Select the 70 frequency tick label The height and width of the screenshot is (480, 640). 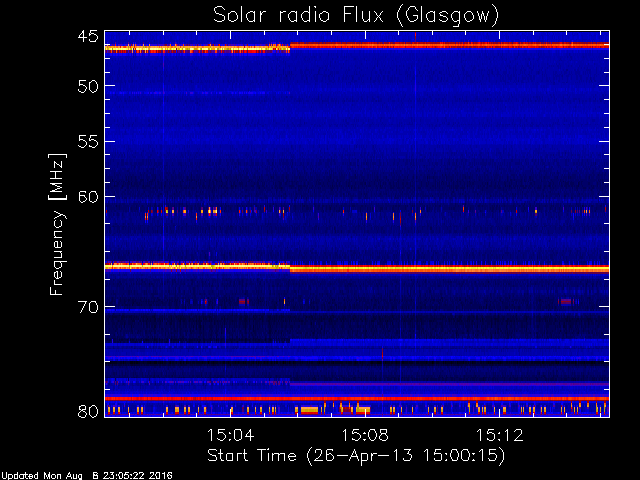pos(88,307)
